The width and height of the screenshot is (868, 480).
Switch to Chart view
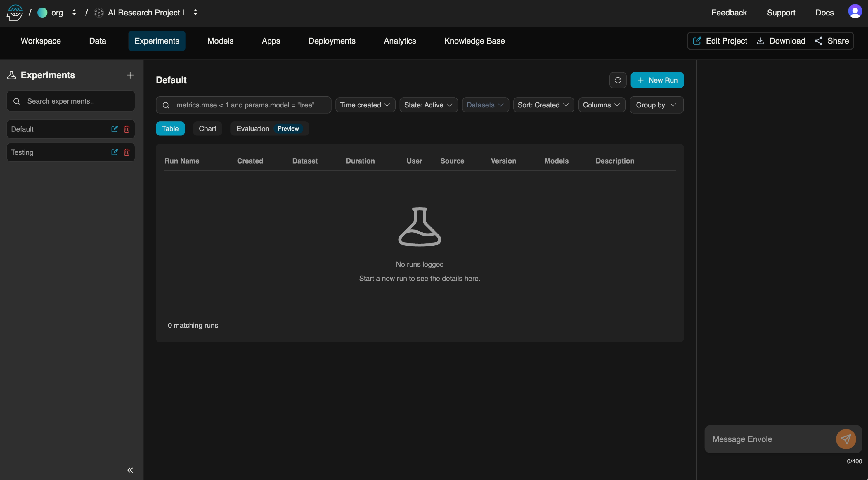point(207,129)
